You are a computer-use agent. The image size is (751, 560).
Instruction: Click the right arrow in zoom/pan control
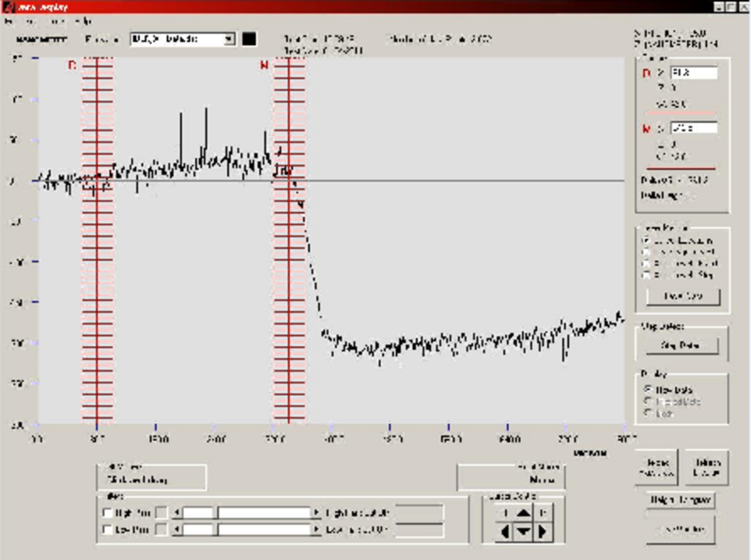543,533
